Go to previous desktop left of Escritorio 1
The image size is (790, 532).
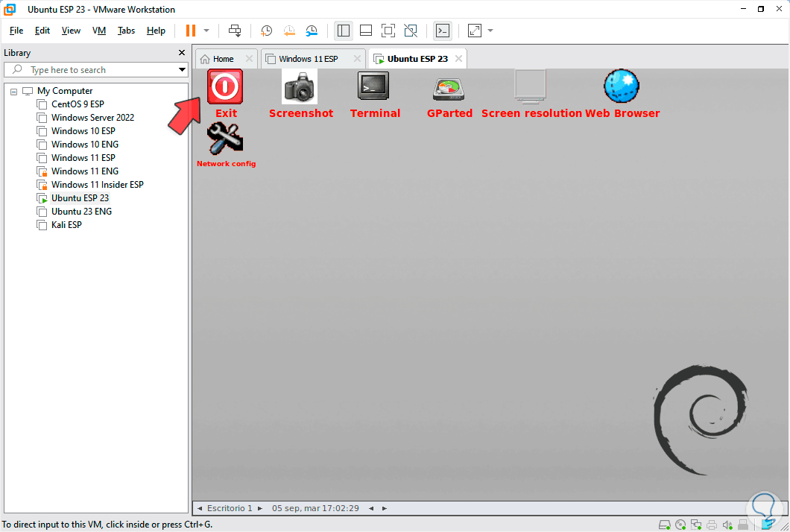[x=200, y=508]
